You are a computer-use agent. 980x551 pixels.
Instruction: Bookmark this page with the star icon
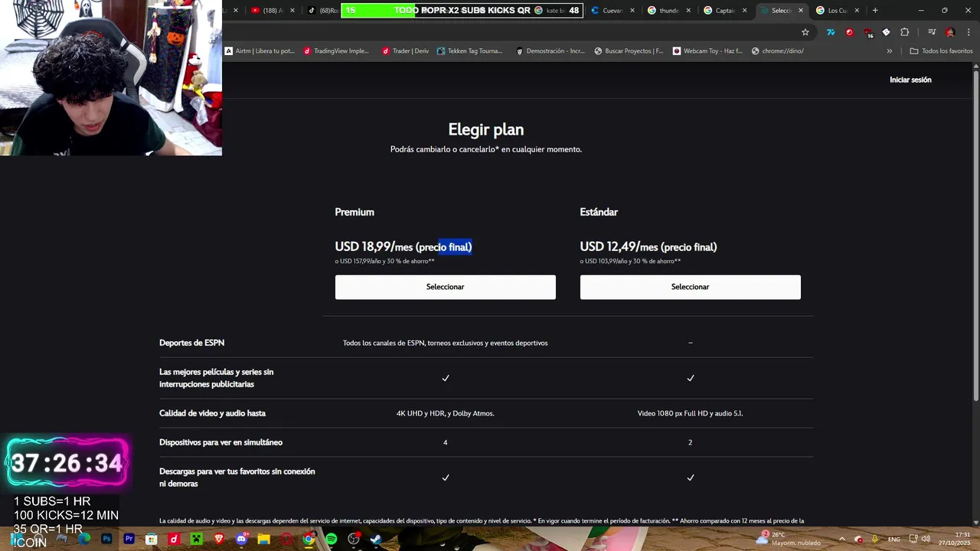[805, 32]
